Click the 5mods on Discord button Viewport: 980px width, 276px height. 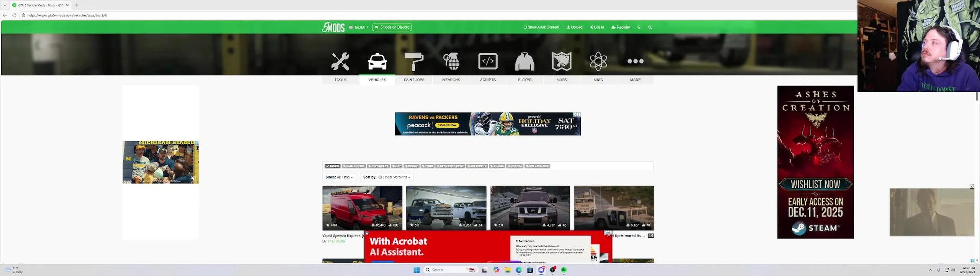tap(392, 27)
